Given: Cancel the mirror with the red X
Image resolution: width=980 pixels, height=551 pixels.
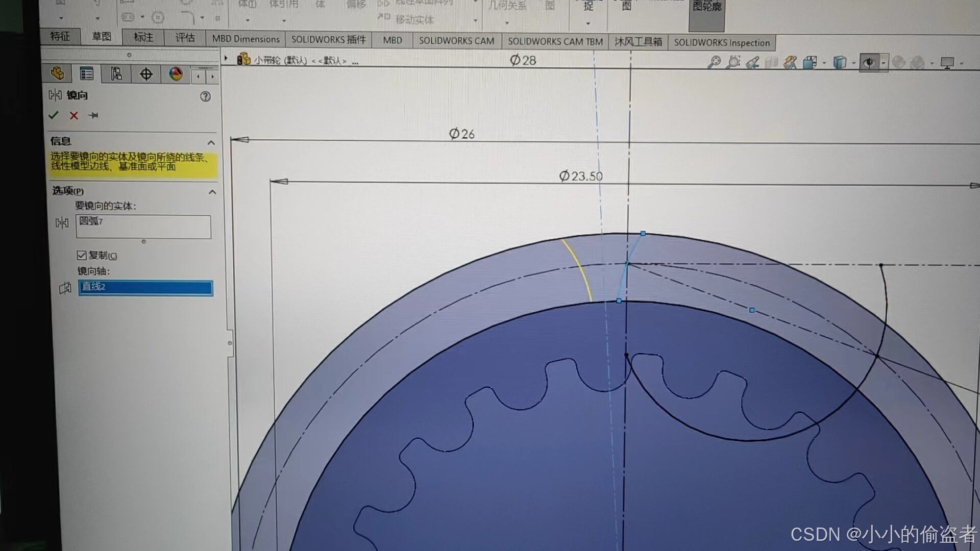Looking at the screenshot, I should click(x=74, y=116).
